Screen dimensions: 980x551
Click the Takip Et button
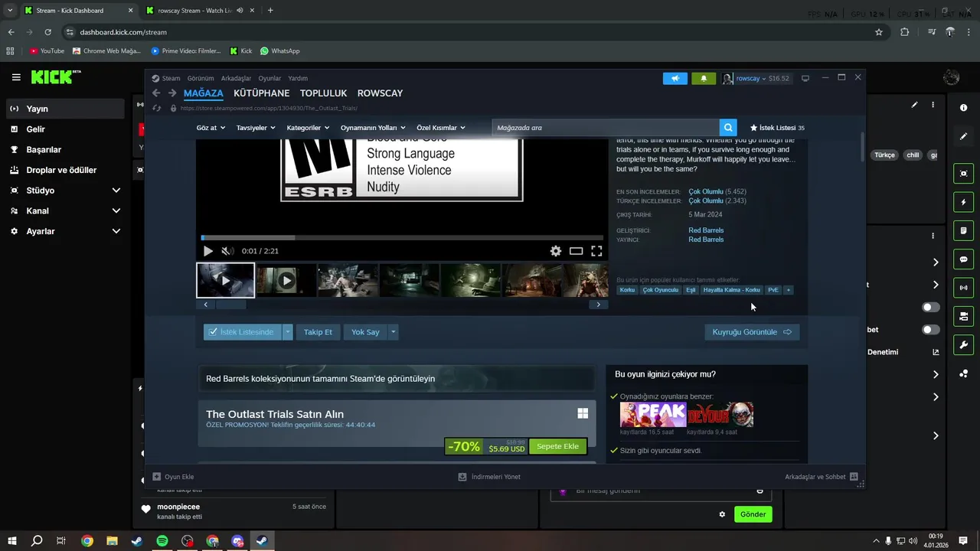pyautogui.click(x=318, y=332)
